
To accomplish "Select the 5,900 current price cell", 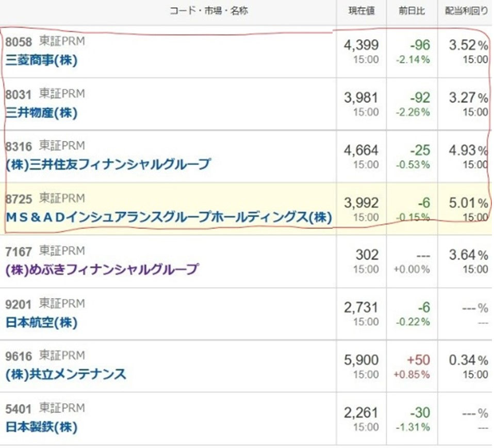I will 361,360.
